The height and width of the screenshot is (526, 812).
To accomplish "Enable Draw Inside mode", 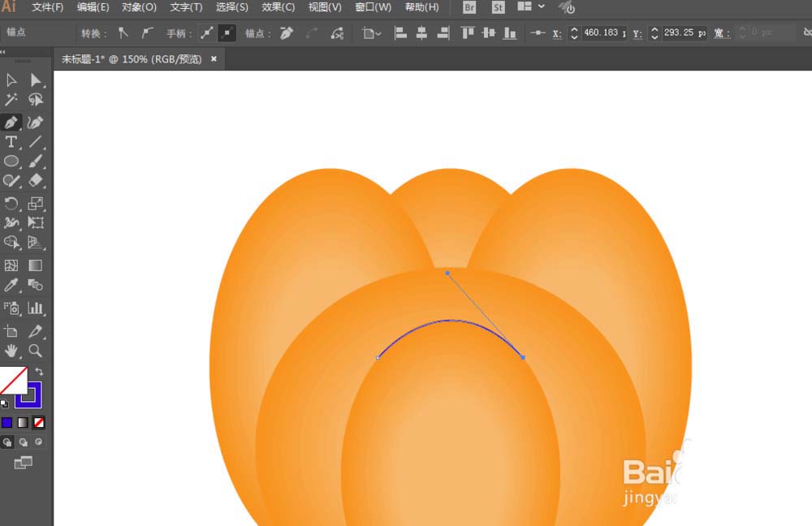I will (x=39, y=442).
